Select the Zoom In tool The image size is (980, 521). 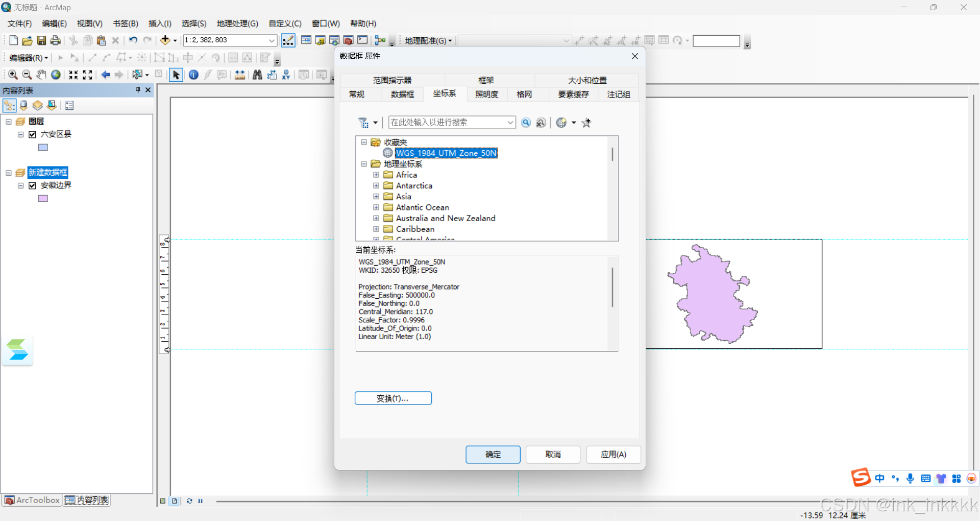[x=13, y=75]
